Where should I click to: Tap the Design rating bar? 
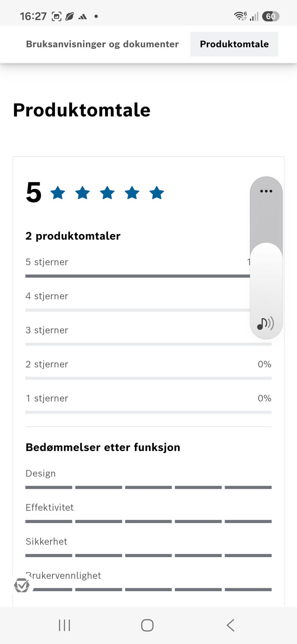point(148,487)
